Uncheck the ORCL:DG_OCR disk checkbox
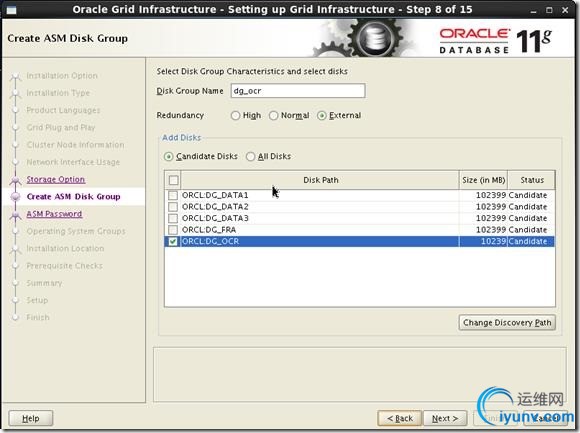Viewport: 580px width, 433px height. [173, 241]
